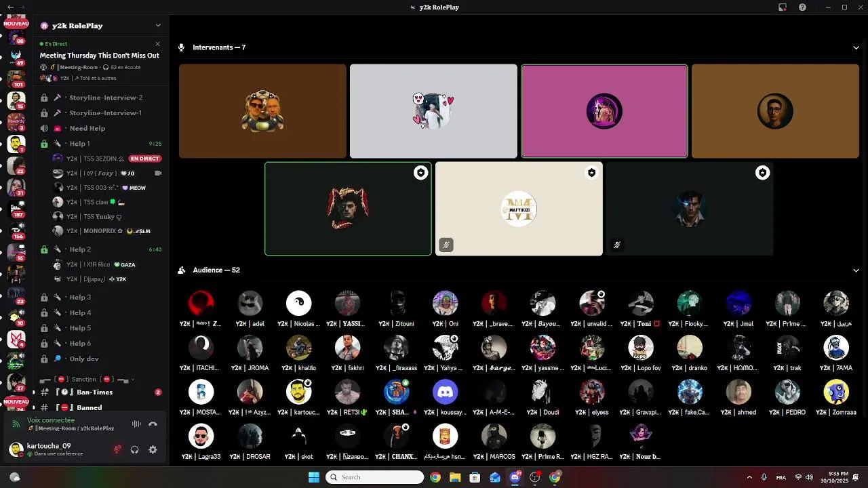Select user TSS Yuuky in Help 1
The width and height of the screenshot is (868, 488).
[x=107, y=217]
